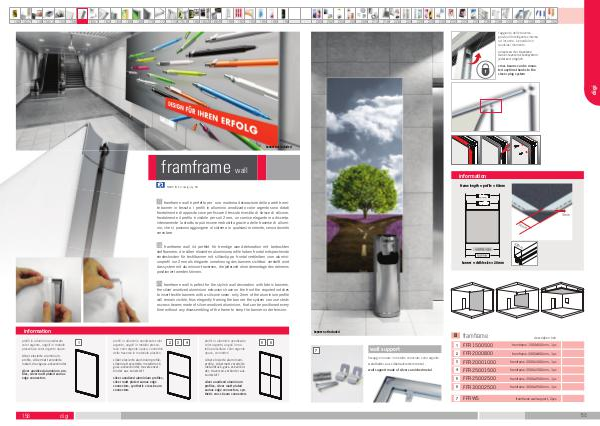Click the number 7 box by wall support photo
The height and width of the screenshot is (426, 600).
[x=316, y=350]
